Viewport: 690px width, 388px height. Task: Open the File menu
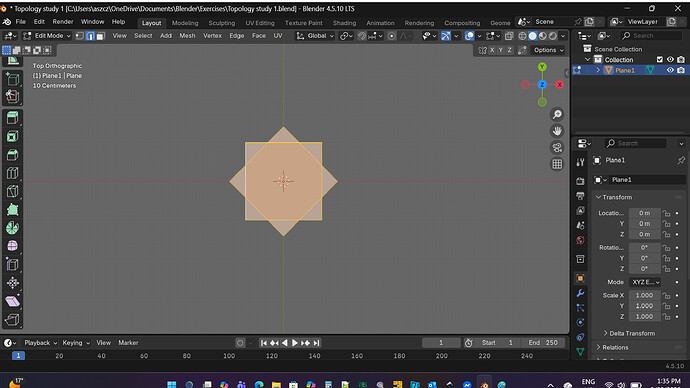point(21,22)
